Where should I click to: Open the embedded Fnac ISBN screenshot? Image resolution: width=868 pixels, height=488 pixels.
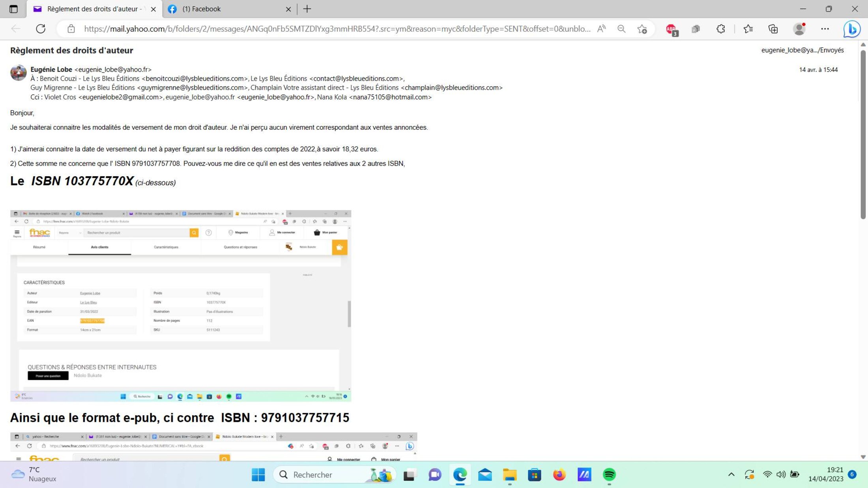coord(181,306)
